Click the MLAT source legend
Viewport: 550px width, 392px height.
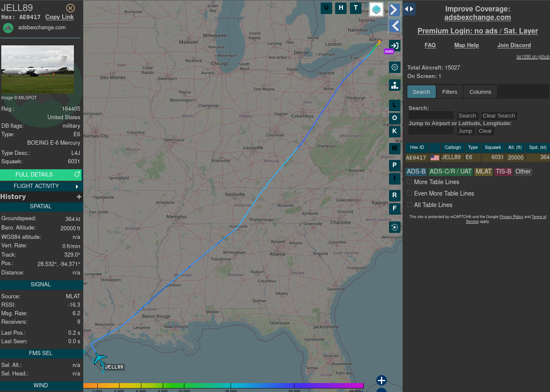(483, 171)
